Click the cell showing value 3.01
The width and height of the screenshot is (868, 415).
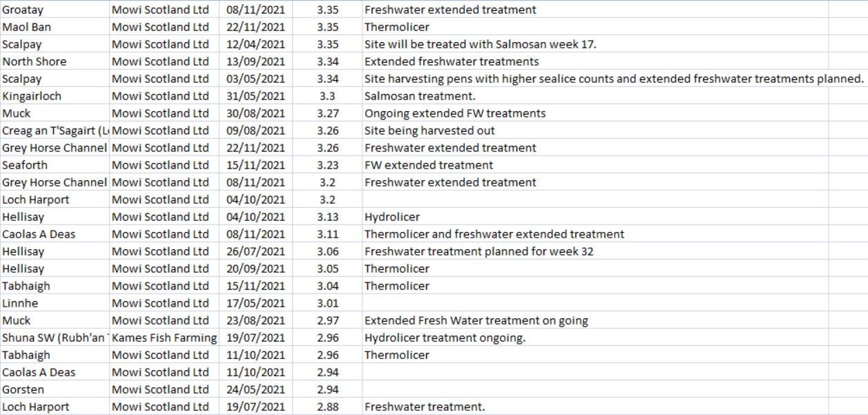coord(327,303)
